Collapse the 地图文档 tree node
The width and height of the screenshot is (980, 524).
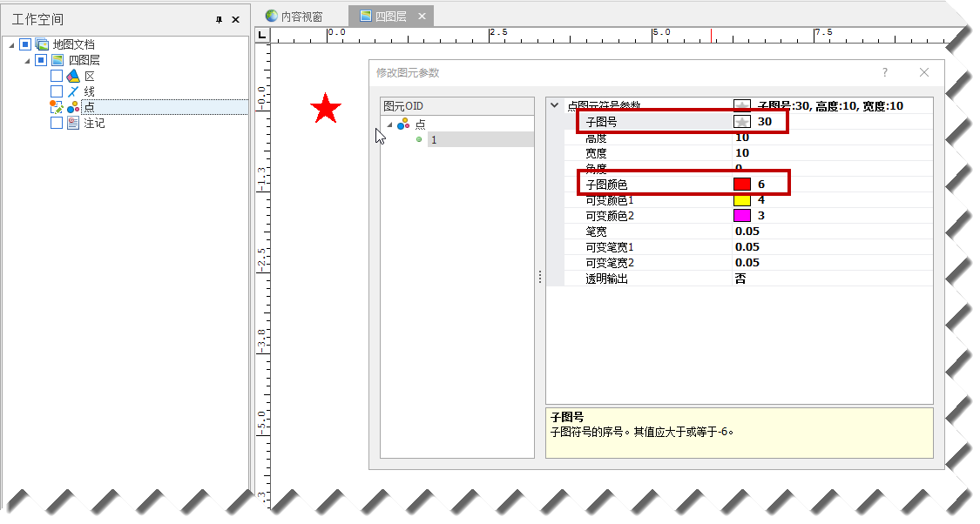click(x=10, y=44)
